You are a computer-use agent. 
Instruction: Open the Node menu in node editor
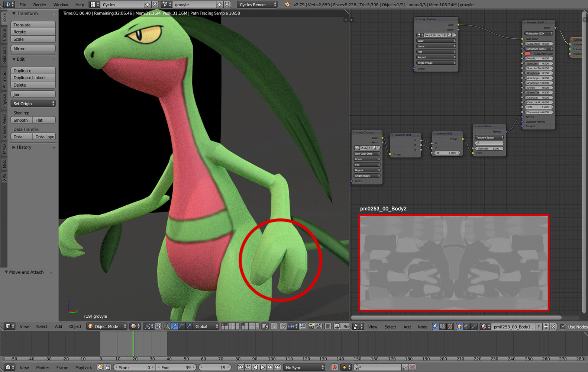coord(422,327)
